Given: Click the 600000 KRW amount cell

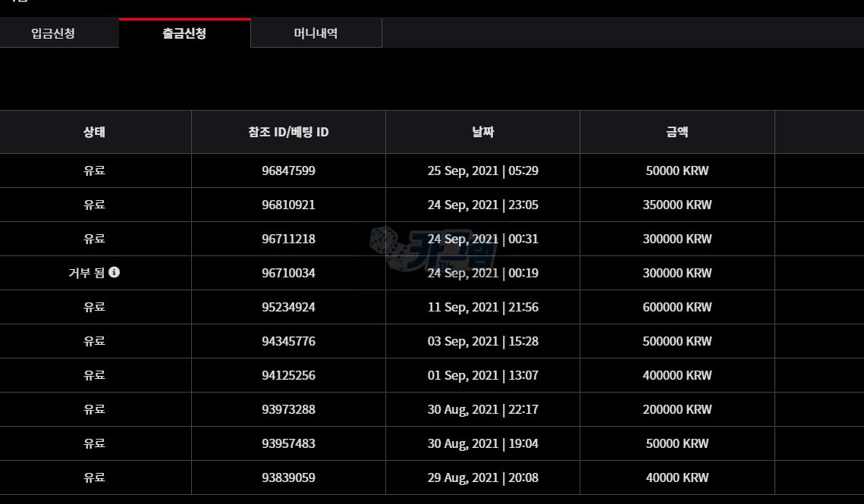Looking at the screenshot, I should (677, 307).
